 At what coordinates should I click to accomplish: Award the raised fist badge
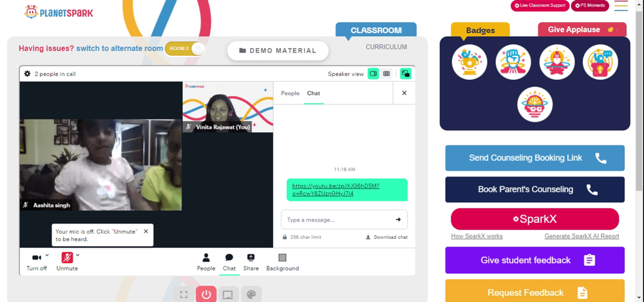click(x=513, y=62)
